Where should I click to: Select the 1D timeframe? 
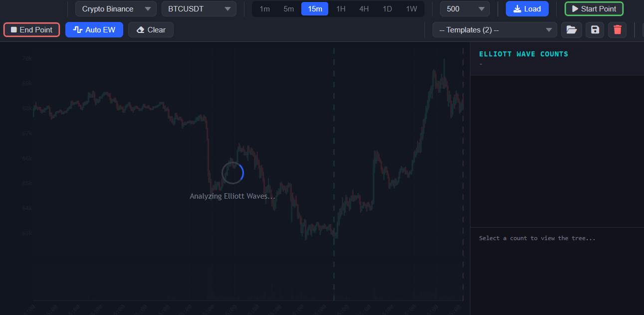387,9
